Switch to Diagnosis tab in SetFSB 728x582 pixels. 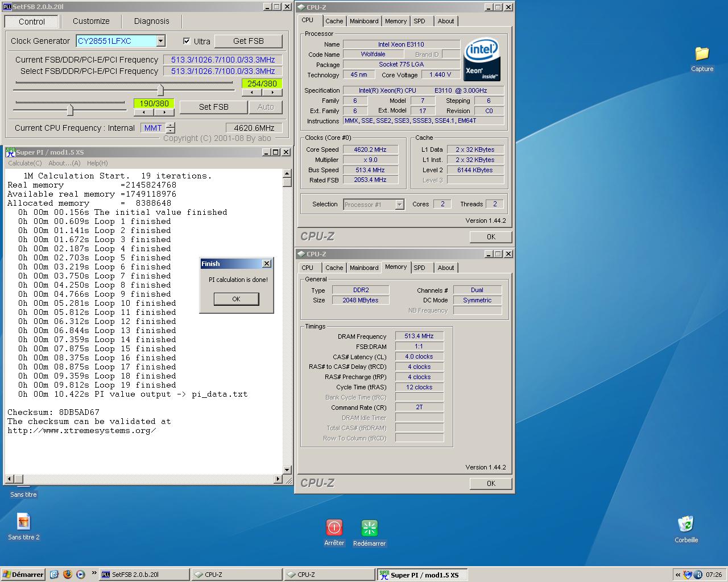click(151, 21)
